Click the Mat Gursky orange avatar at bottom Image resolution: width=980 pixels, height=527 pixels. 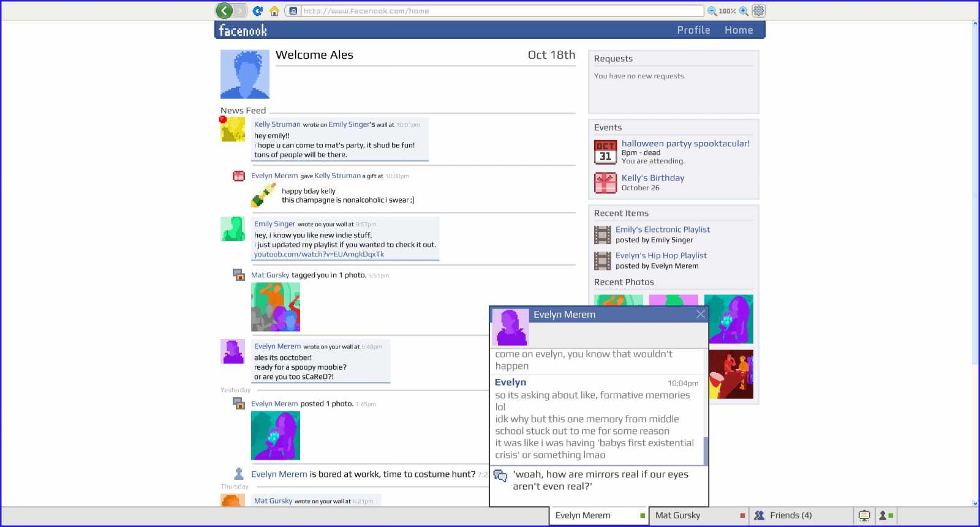[233, 500]
